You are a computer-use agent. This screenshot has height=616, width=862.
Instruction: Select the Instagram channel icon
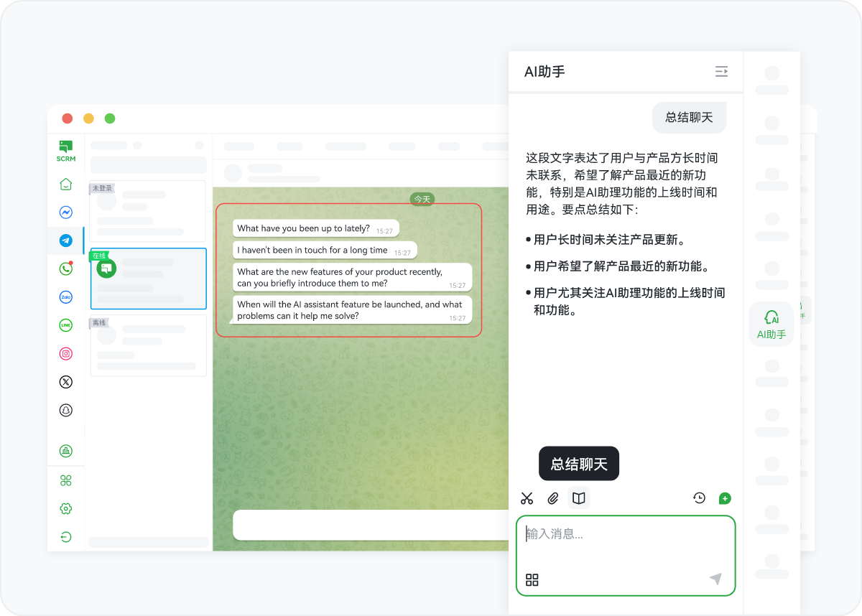[x=65, y=353]
